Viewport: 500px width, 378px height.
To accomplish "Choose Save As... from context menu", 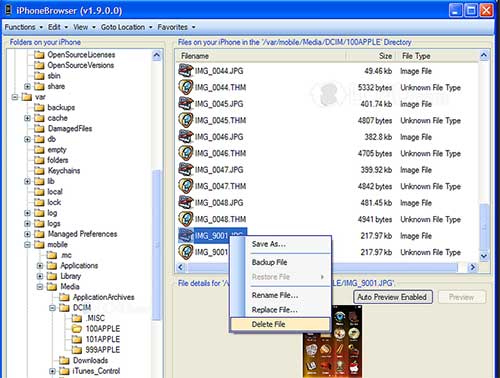I will 280,244.
